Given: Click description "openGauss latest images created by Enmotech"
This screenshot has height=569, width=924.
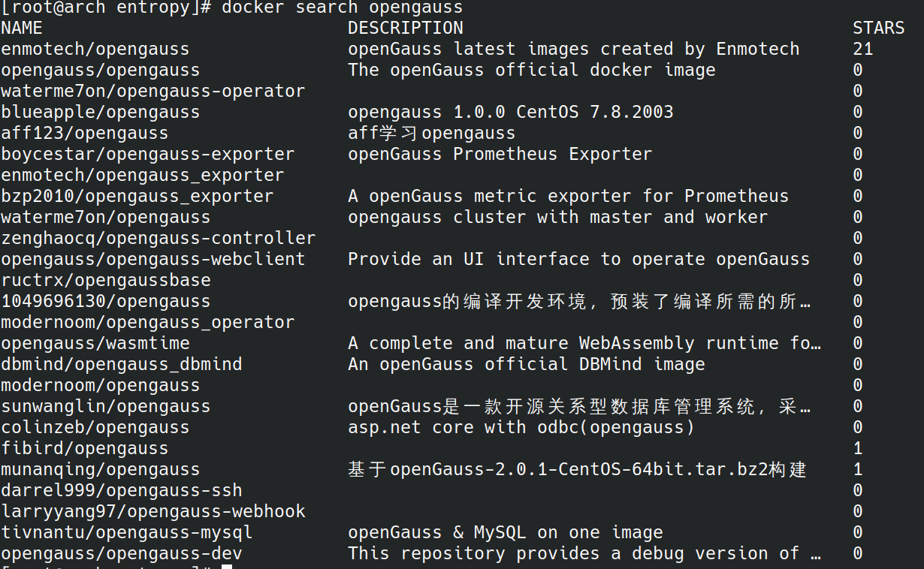Looking at the screenshot, I should click(574, 50).
